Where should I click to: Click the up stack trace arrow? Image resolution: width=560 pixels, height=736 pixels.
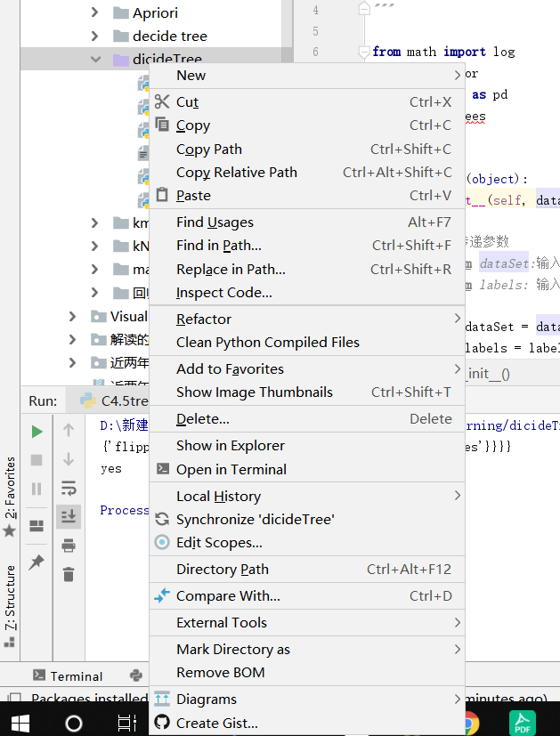click(69, 431)
